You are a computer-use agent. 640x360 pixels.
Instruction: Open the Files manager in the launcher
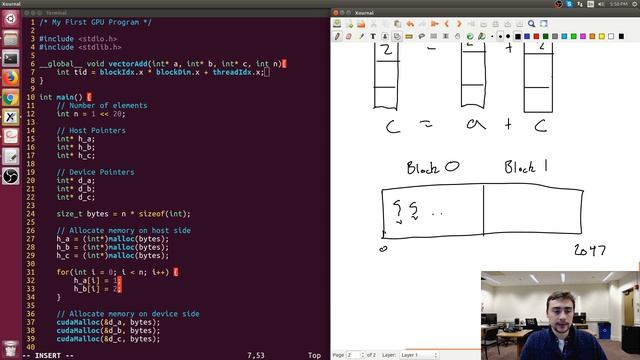tap(11, 39)
